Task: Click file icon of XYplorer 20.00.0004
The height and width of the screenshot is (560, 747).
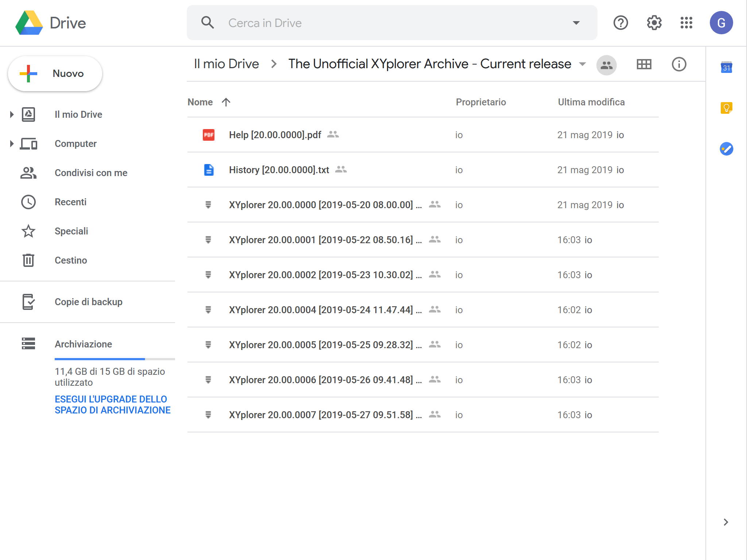Action: [208, 310]
